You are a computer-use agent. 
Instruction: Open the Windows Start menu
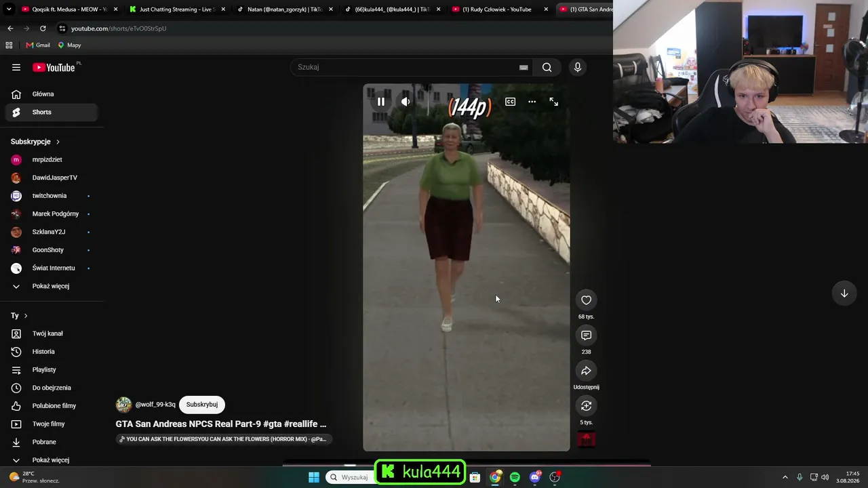pyautogui.click(x=314, y=477)
